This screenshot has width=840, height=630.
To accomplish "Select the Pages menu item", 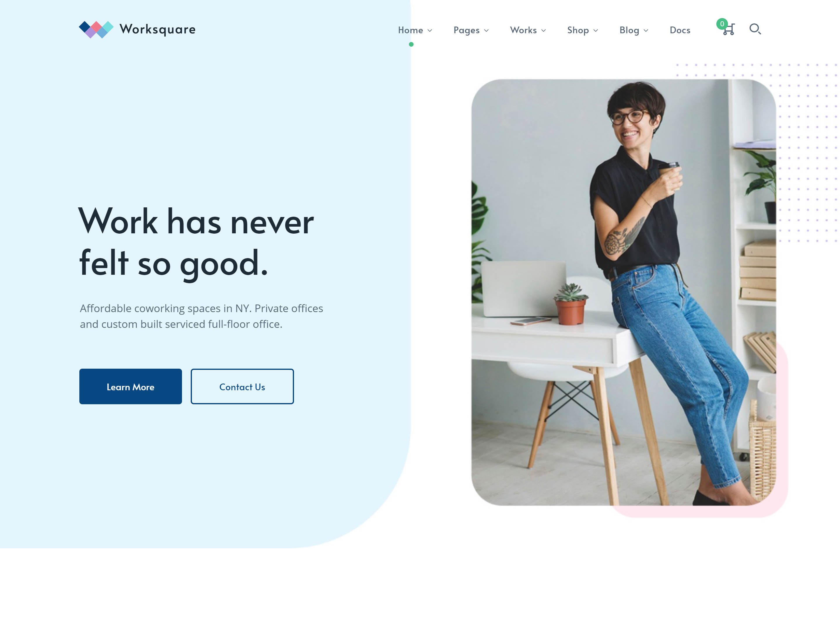I will click(x=466, y=30).
